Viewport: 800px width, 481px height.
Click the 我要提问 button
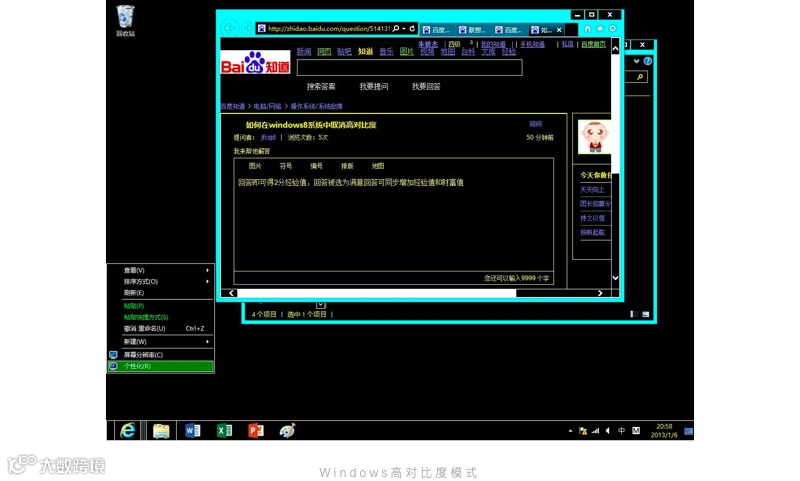tap(374, 87)
